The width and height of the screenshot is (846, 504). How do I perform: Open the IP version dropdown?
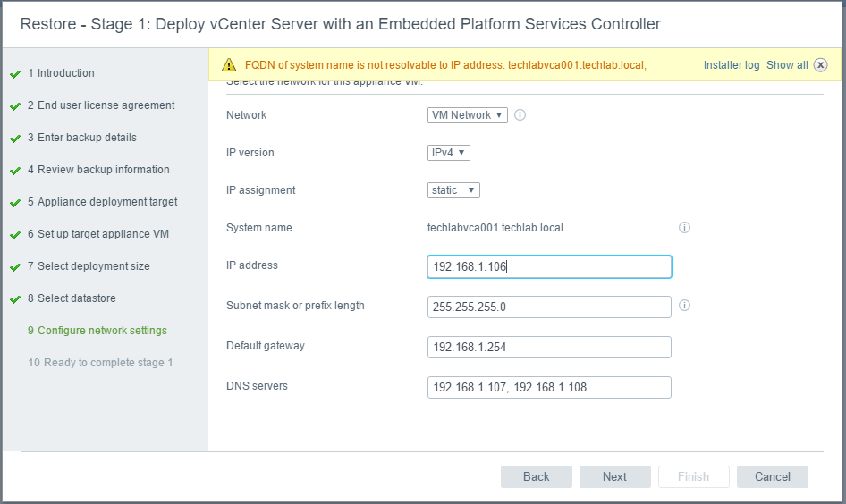(448, 153)
